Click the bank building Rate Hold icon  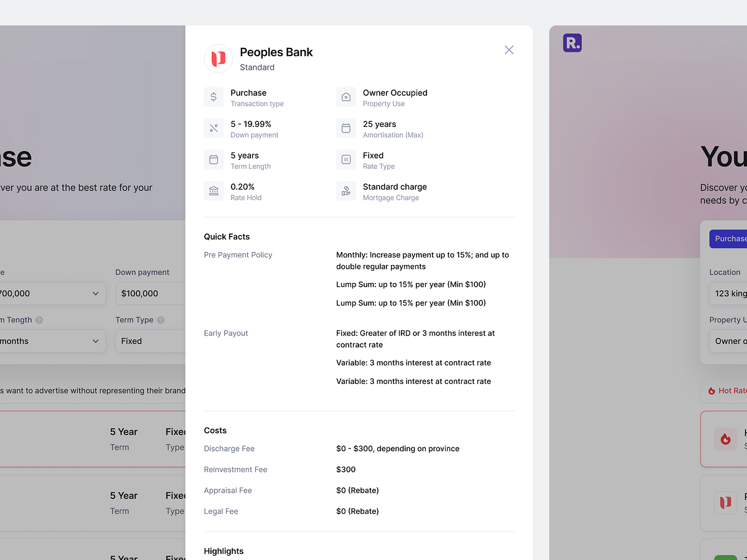pyautogui.click(x=214, y=190)
